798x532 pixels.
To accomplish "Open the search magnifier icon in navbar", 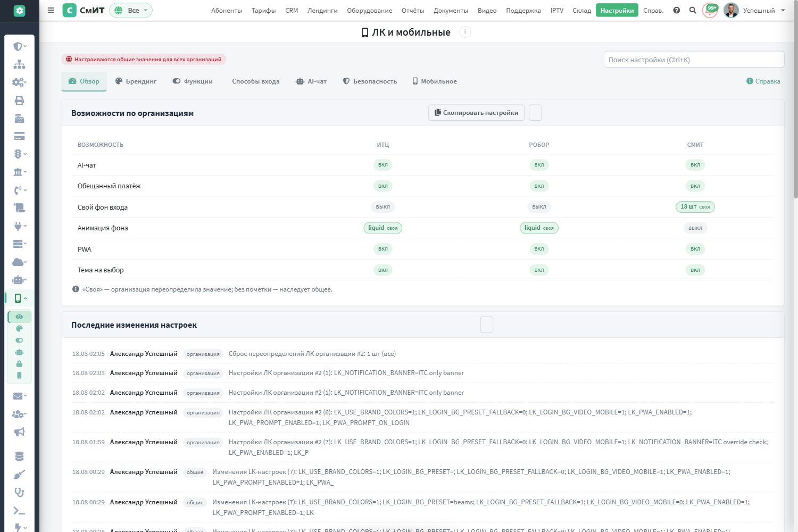I will coord(693,10).
